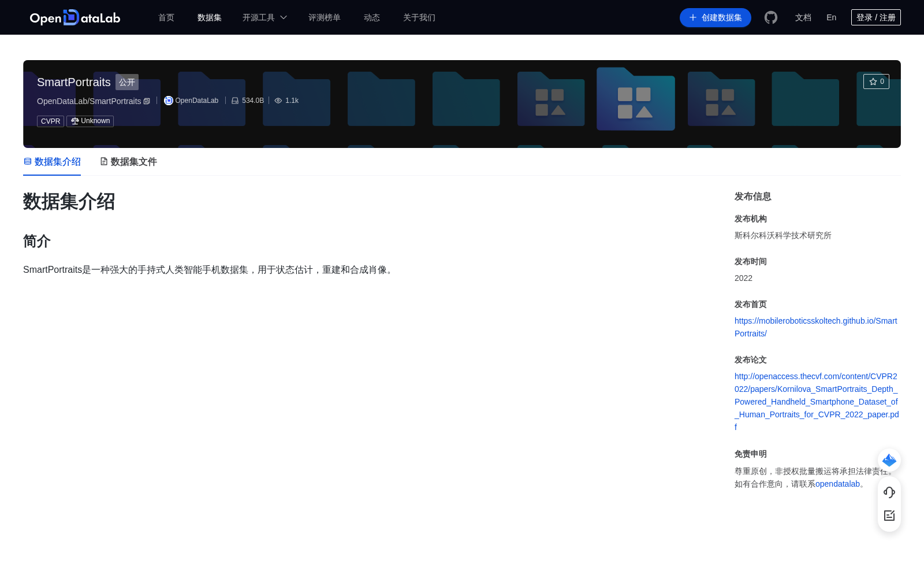This screenshot has width=924, height=578.
Task: Click the 登录 / 注册 button
Action: coord(876,17)
